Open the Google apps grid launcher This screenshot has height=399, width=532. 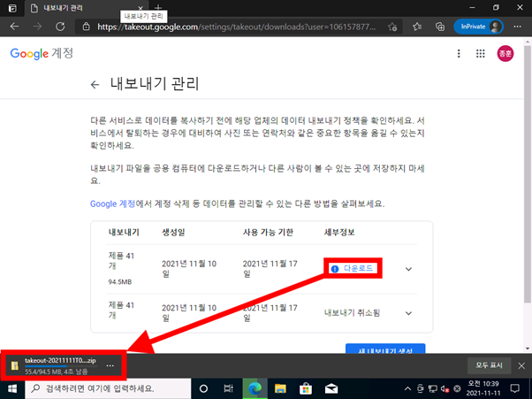[x=481, y=53]
